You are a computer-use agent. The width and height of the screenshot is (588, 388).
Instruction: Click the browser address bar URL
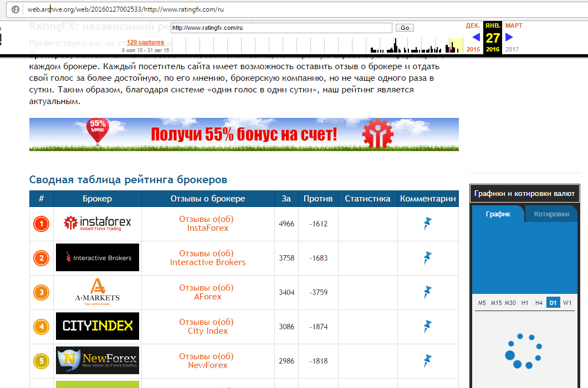coord(125,9)
